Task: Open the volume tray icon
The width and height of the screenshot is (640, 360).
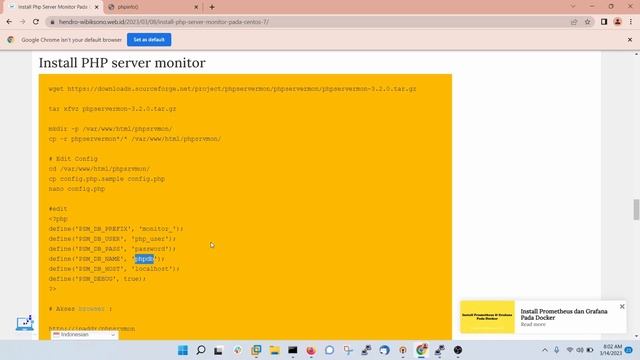Action: (580, 350)
